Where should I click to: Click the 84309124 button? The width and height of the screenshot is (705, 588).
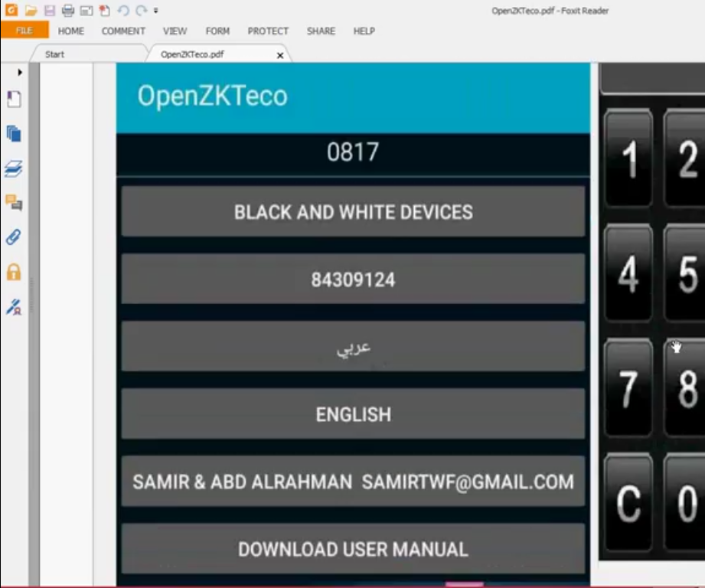tap(353, 279)
